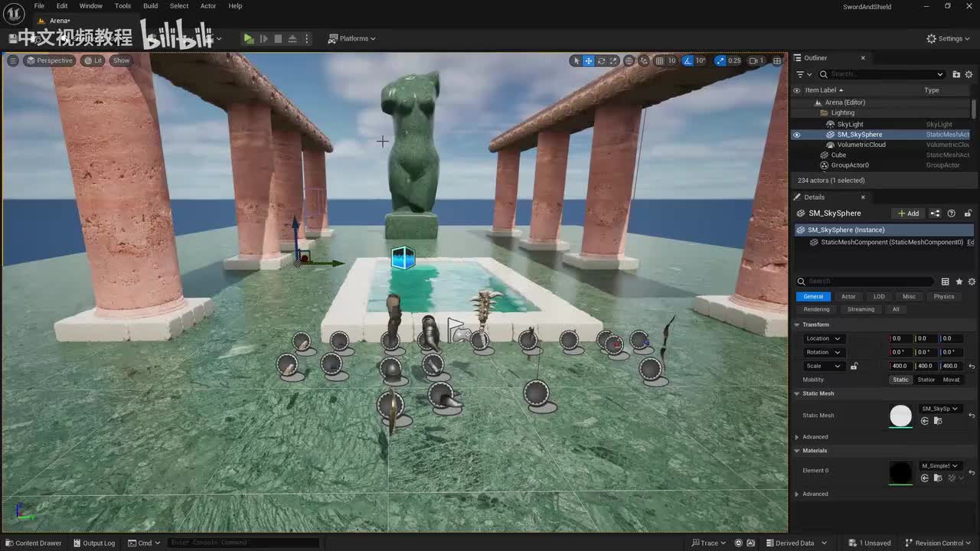Switch to the Arena level tab

tap(58, 21)
